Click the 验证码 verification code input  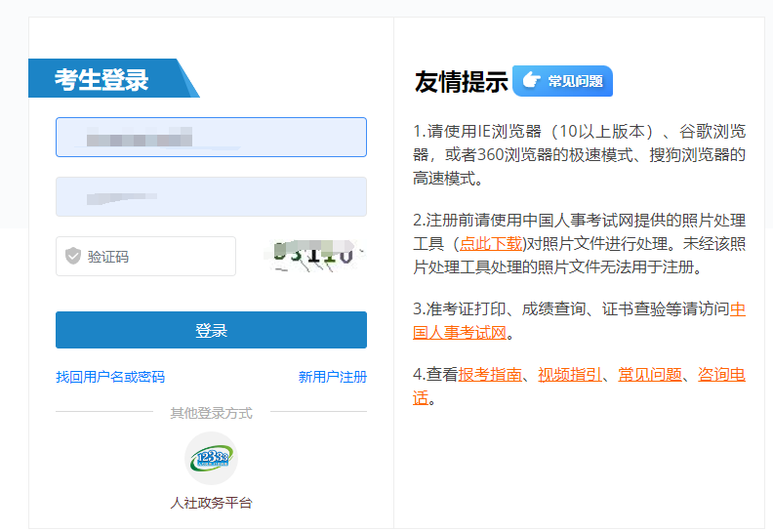[x=146, y=257]
